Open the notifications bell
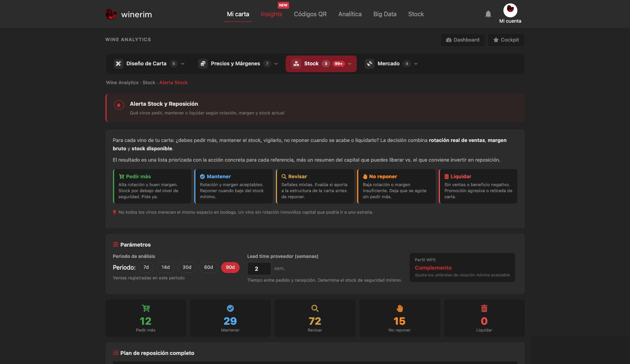The height and width of the screenshot is (364, 630). pyautogui.click(x=488, y=14)
